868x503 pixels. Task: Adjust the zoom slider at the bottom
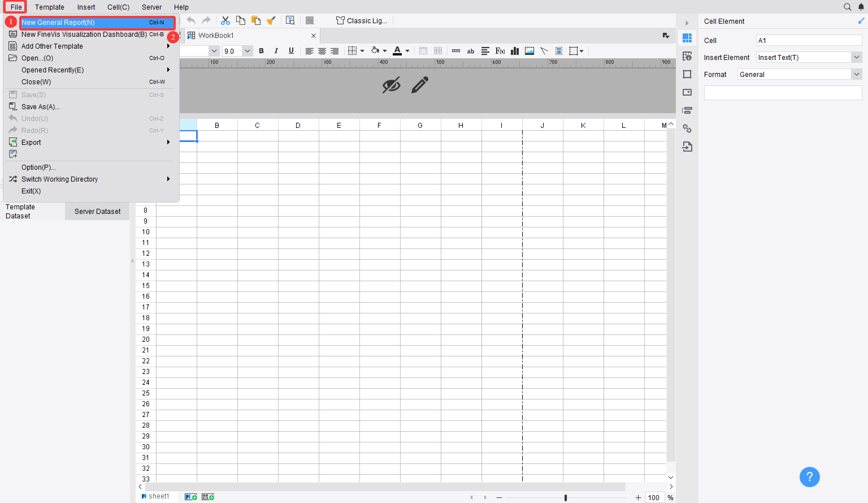tap(566, 498)
